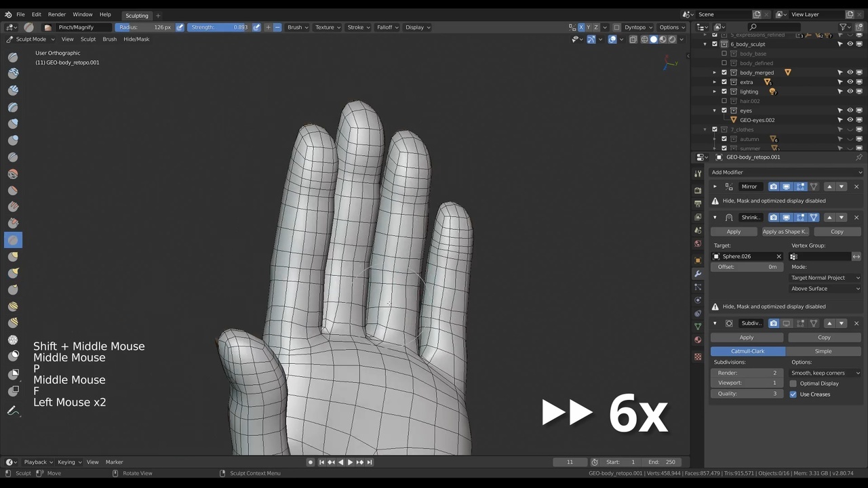The image size is (868, 488).
Task: Expand the lighting collection in outliner
Action: (714, 91)
